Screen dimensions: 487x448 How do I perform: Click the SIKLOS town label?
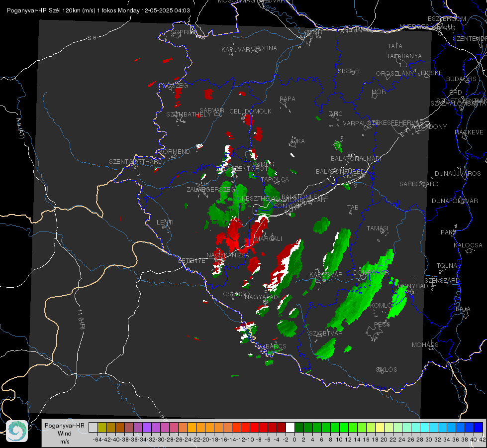(387, 370)
